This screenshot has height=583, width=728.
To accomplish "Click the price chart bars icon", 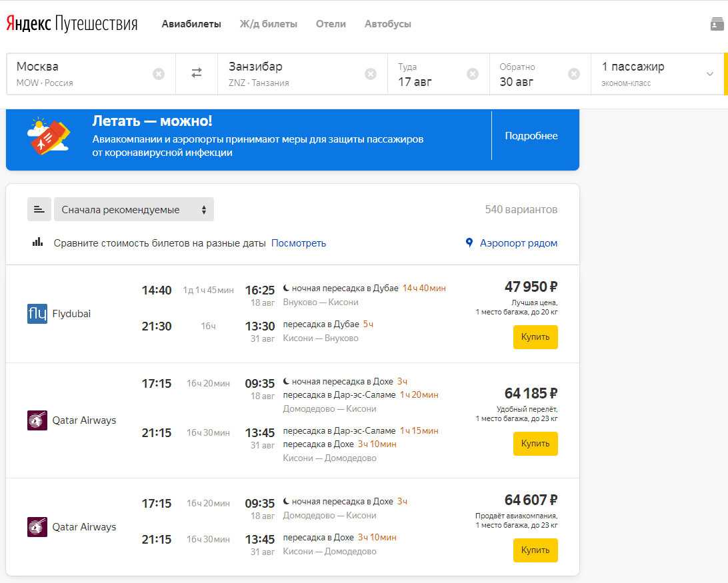I will (37, 242).
